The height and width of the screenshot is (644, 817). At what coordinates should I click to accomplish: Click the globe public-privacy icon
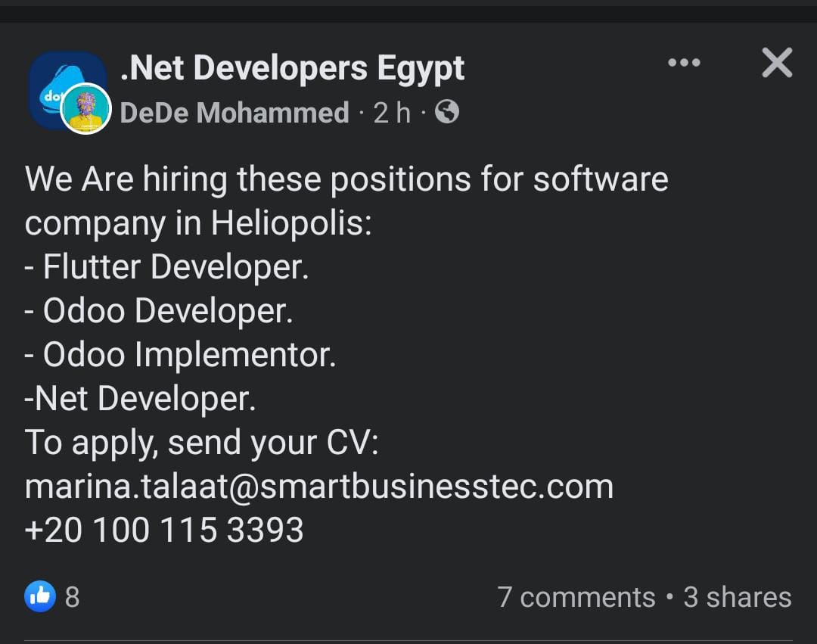(447, 112)
